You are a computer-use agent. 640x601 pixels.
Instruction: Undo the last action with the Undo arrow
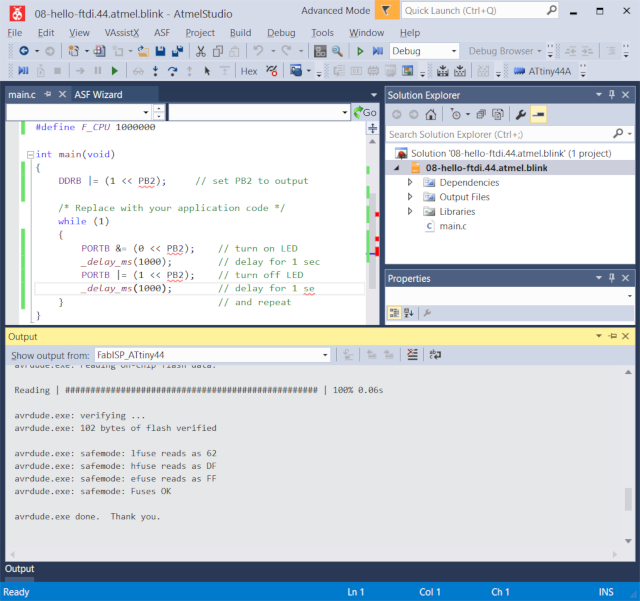[258, 51]
